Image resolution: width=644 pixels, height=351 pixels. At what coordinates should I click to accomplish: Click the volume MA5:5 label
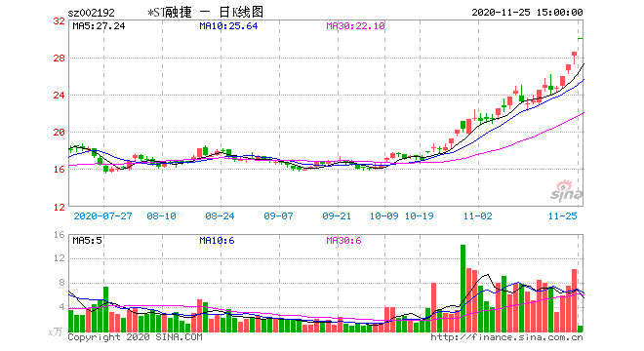coord(87,240)
